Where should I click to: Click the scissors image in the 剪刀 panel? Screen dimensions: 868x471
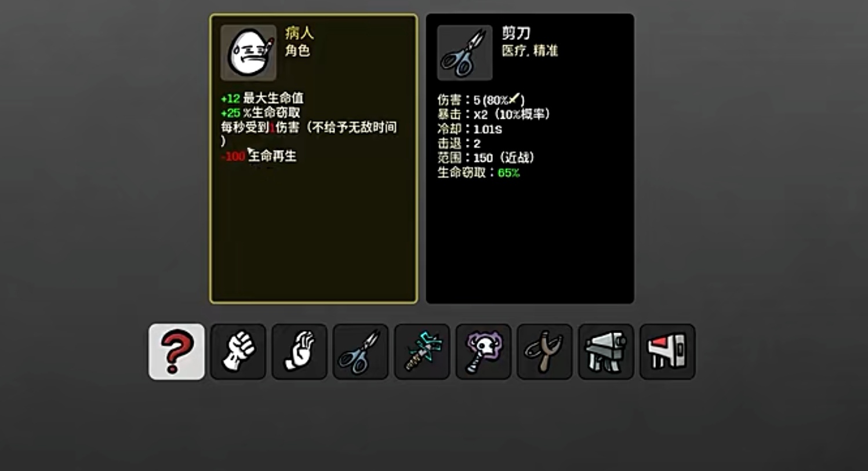coord(465,53)
